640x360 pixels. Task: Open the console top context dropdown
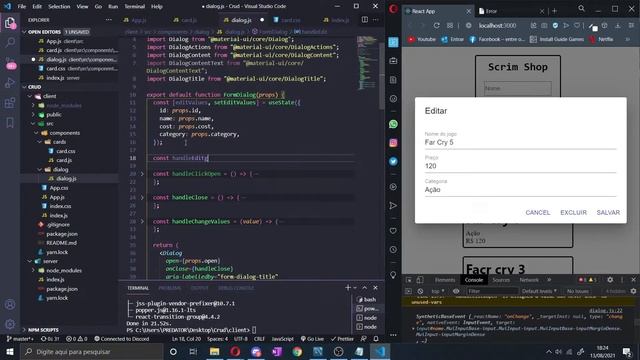click(438, 291)
